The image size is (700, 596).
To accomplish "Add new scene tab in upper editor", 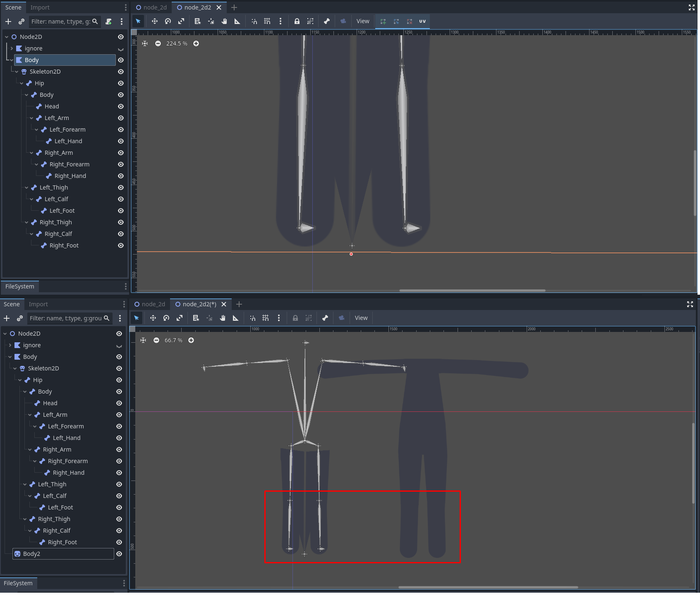I will [234, 7].
